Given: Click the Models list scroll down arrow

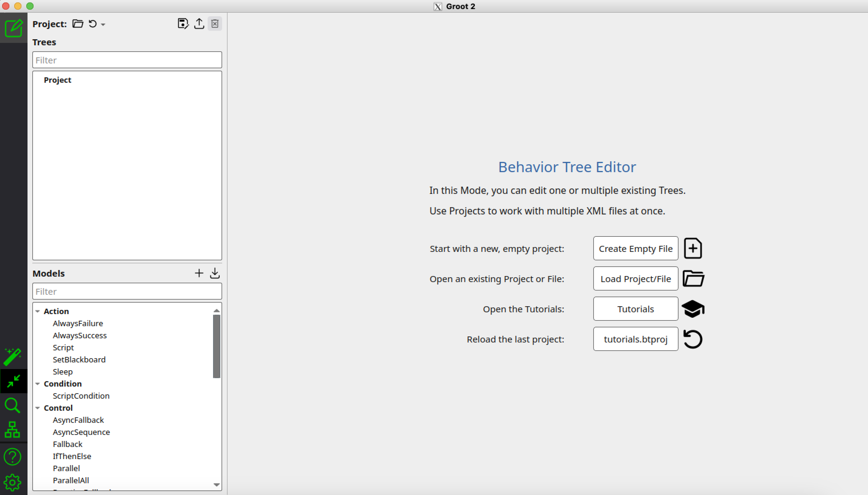Looking at the screenshot, I should click(x=217, y=485).
